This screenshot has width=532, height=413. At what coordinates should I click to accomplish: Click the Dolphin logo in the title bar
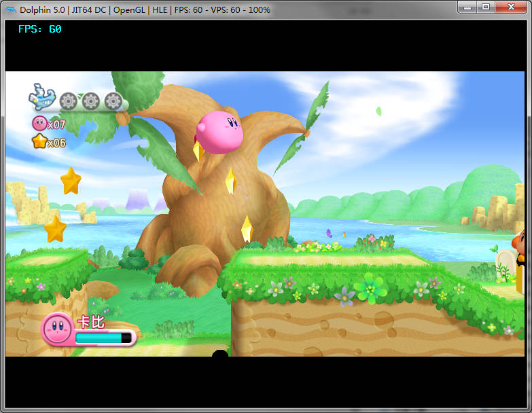pos(10,10)
